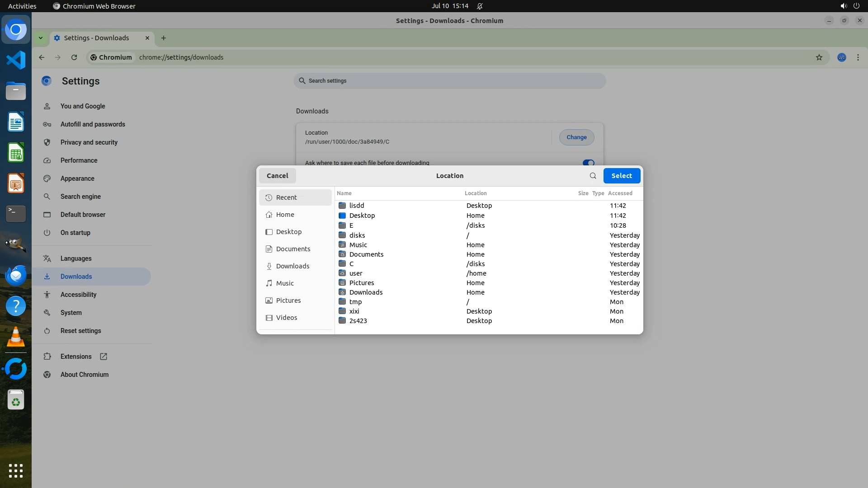Select the lisdd folder row
This screenshot has height=488, width=868.
(x=356, y=206)
